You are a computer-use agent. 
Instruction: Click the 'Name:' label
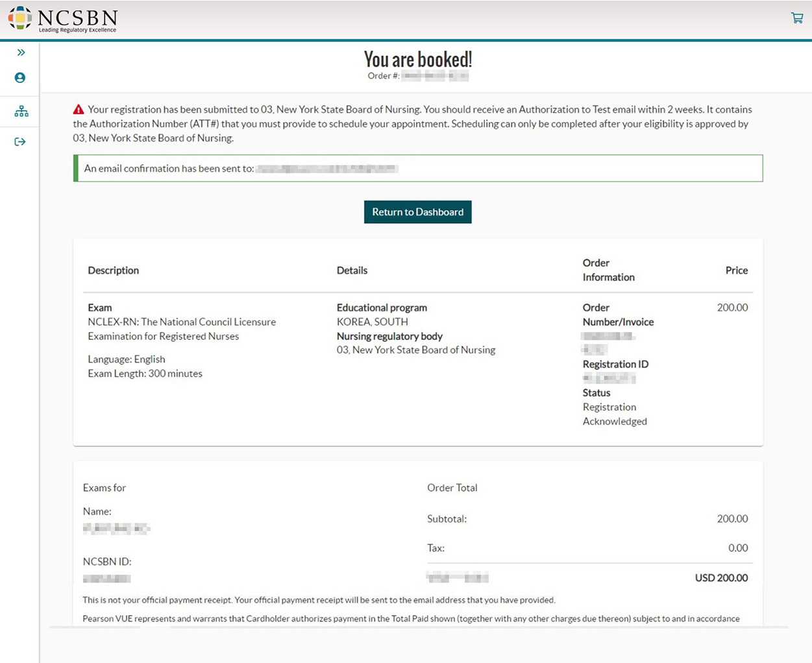pyautogui.click(x=97, y=512)
